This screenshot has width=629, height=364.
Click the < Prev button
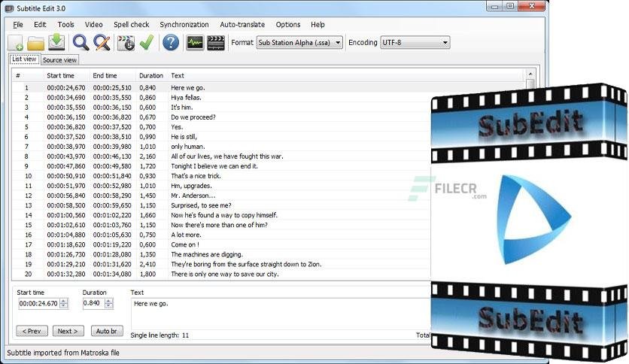coord(32,331)
